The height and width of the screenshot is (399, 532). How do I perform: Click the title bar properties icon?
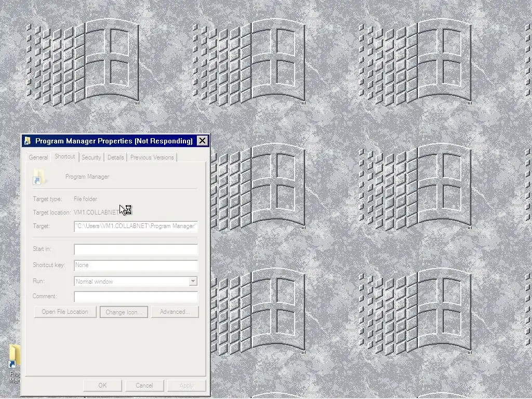coord(28,141)
